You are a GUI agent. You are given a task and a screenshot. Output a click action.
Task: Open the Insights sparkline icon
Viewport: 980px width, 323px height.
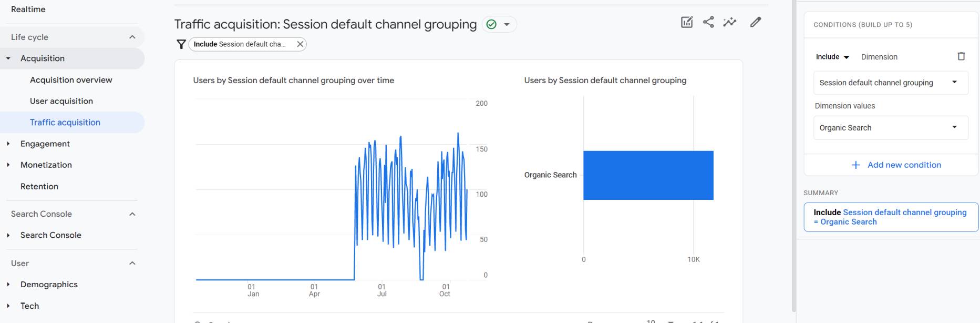pos(730,22)
